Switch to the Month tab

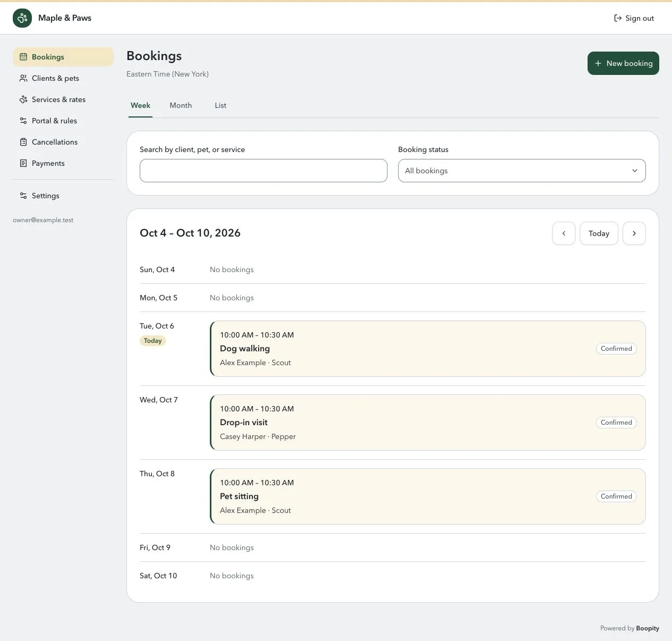point(181,105)
